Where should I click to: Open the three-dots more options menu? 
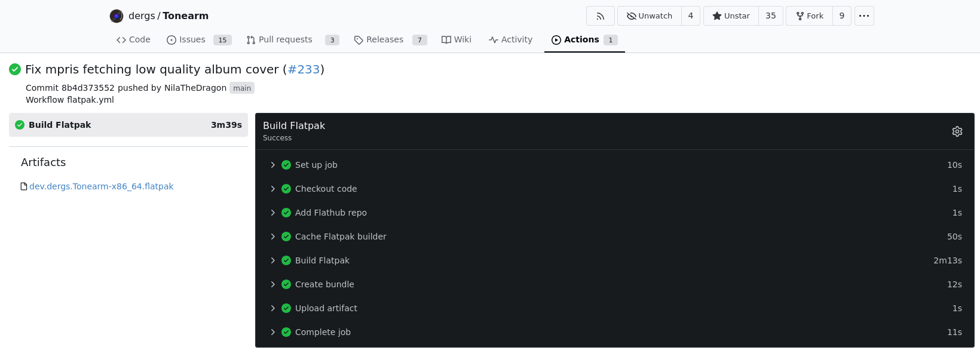[863, 16]
